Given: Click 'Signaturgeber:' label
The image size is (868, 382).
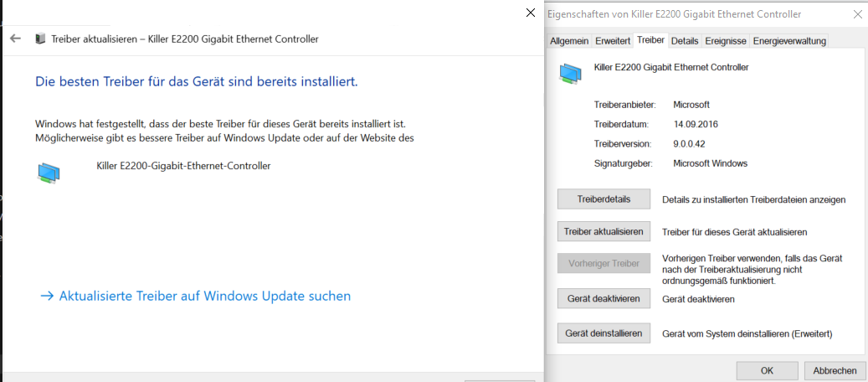Looking at the screenshot, I should [x=624, y=163].
